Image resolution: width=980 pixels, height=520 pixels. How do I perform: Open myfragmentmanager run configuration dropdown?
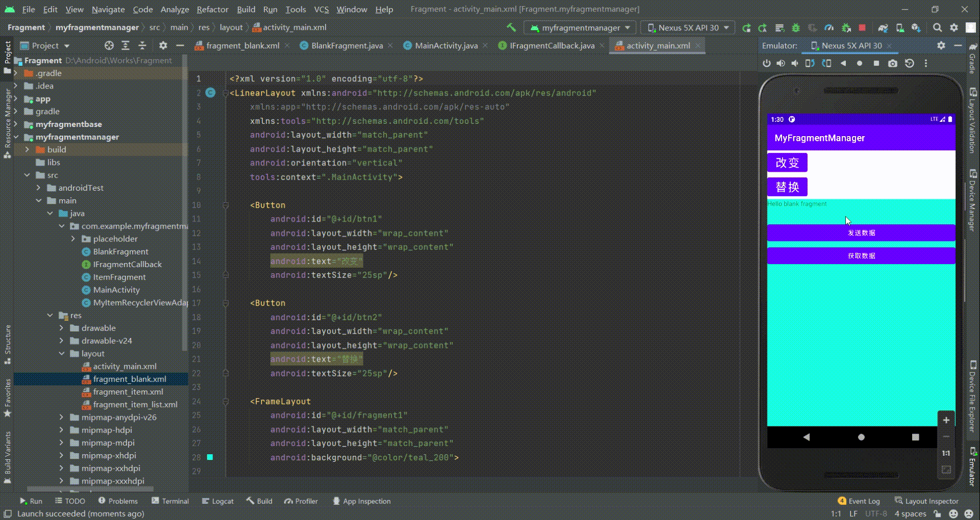579,28
